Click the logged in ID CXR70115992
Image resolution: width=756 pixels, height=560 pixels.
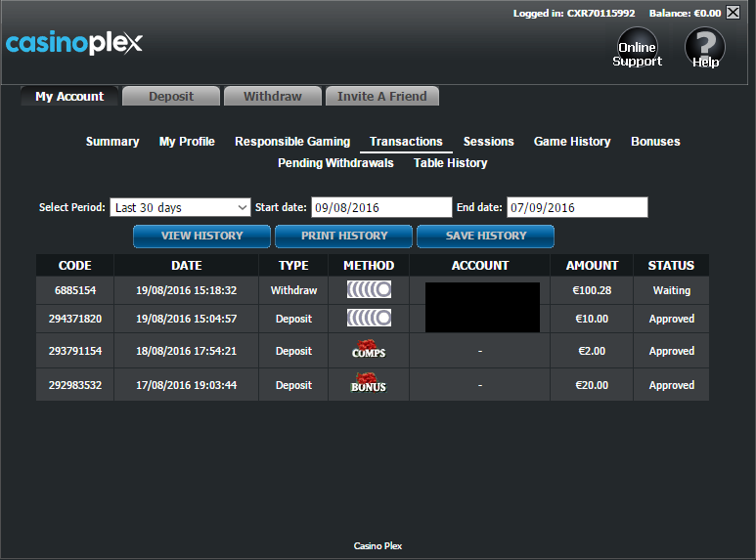click(600, 13)
